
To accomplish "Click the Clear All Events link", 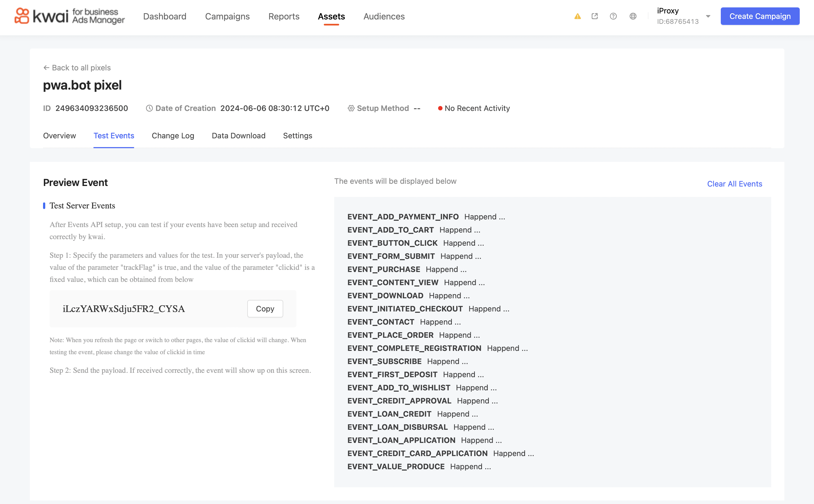I will 734,184.
